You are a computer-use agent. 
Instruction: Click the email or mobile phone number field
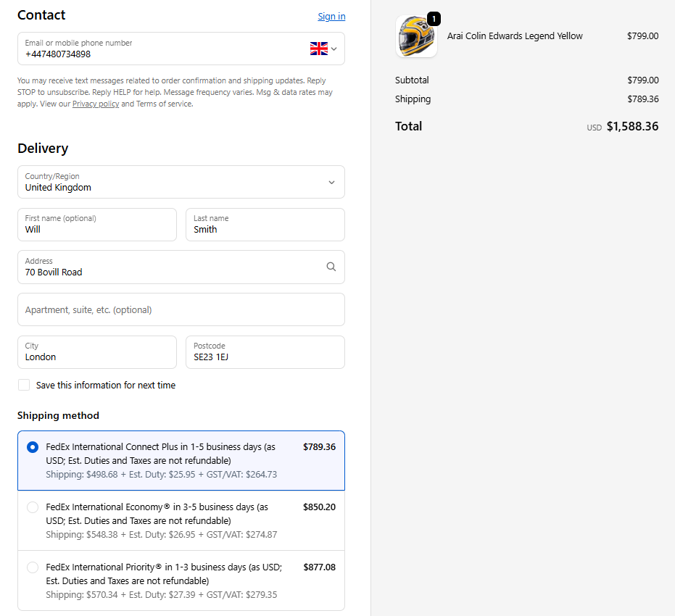(160, 49)
